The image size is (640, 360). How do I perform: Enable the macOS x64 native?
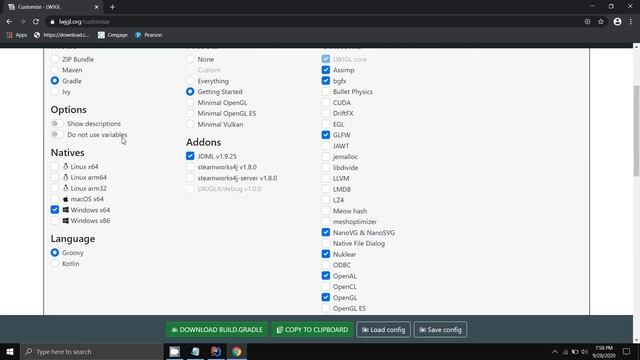pos(55,199)
